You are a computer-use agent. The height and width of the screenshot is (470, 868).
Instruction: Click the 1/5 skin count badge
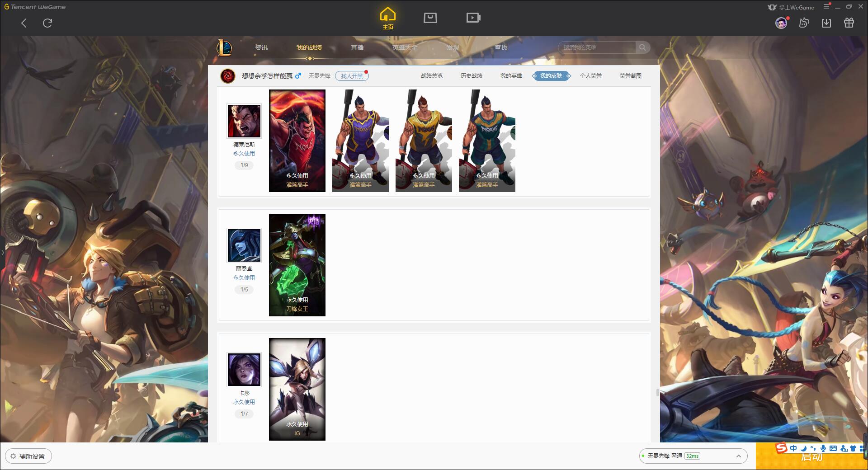click(244, 290)
